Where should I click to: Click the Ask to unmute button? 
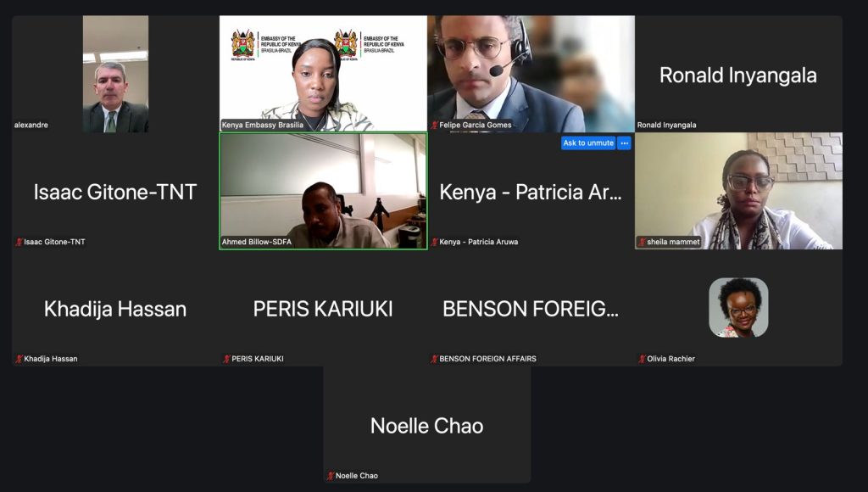point(588,143)
